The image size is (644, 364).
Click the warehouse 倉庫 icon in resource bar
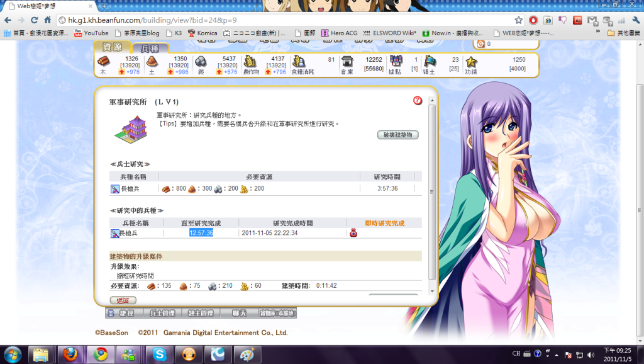[347, 61]
